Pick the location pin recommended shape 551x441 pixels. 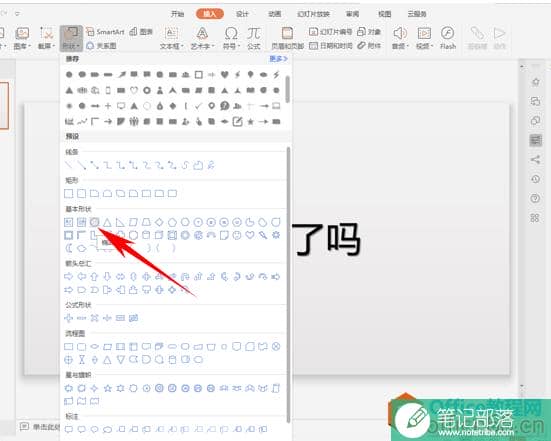point(212,106)
